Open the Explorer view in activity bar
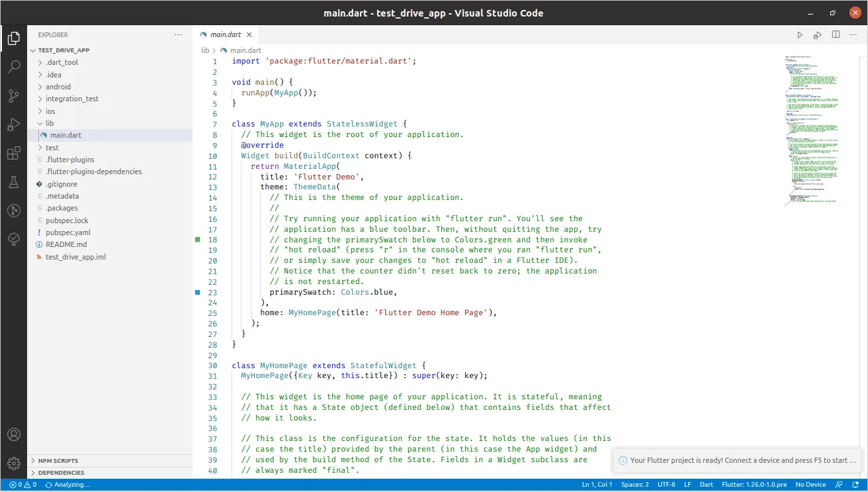 tap(13, 39)
